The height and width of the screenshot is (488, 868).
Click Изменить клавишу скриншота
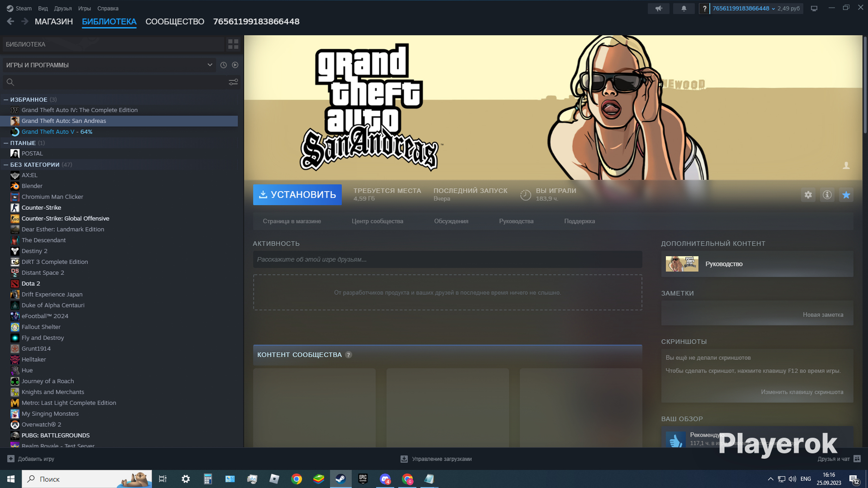coord(802,392)
